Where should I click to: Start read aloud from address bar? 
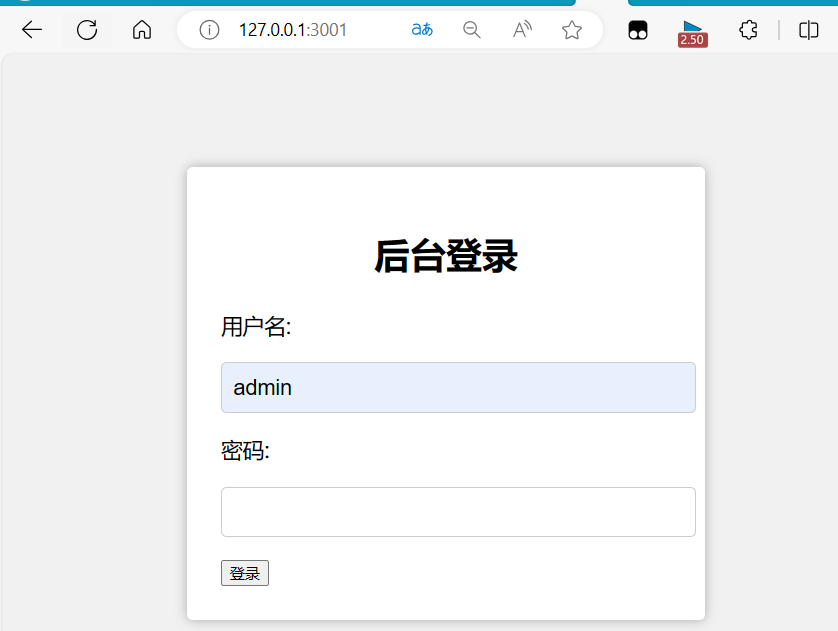[x=522, y=29]
